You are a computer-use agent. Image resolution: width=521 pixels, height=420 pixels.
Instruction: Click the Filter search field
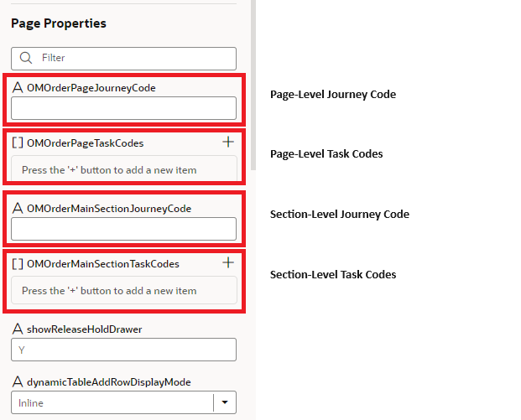point(123,59)
